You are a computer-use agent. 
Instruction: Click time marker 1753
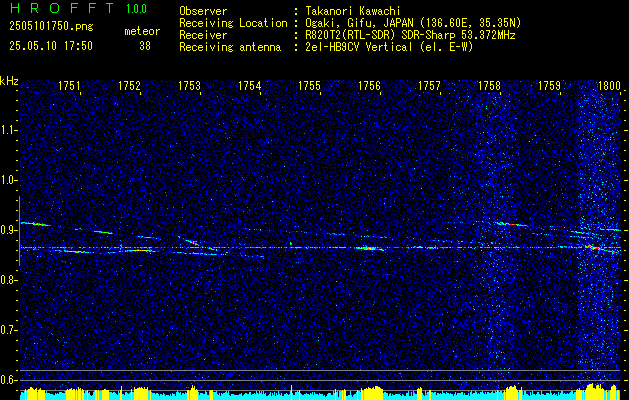(x=189, y=85)
